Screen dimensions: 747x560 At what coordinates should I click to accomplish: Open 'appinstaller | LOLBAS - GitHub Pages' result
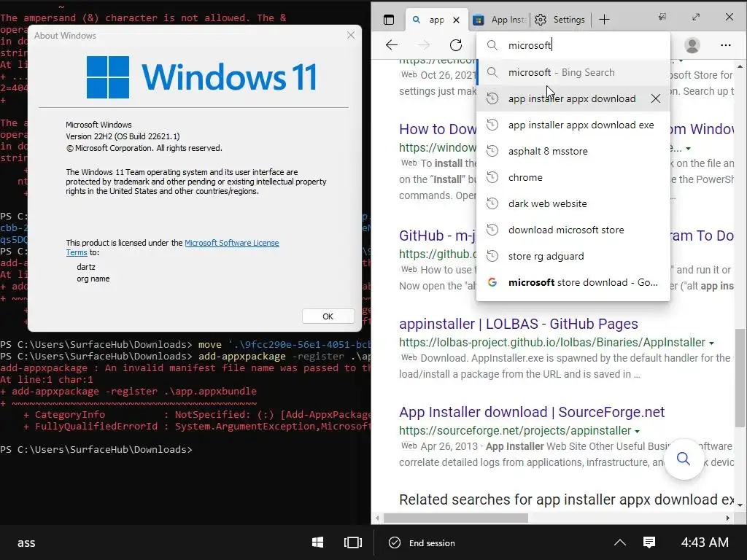tap(519, 324)
